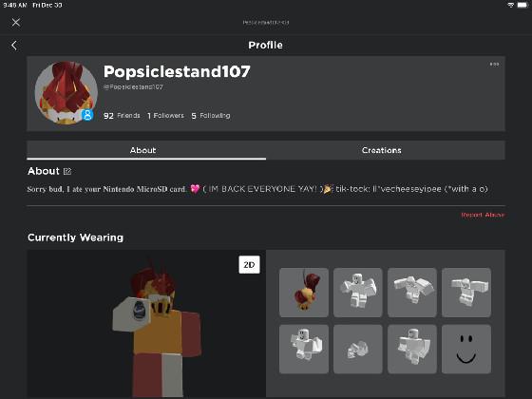The height and width of the screenshot is (399, 532).
Task: Open the red hair accessory item thumbnail
Action: (304, 293)
